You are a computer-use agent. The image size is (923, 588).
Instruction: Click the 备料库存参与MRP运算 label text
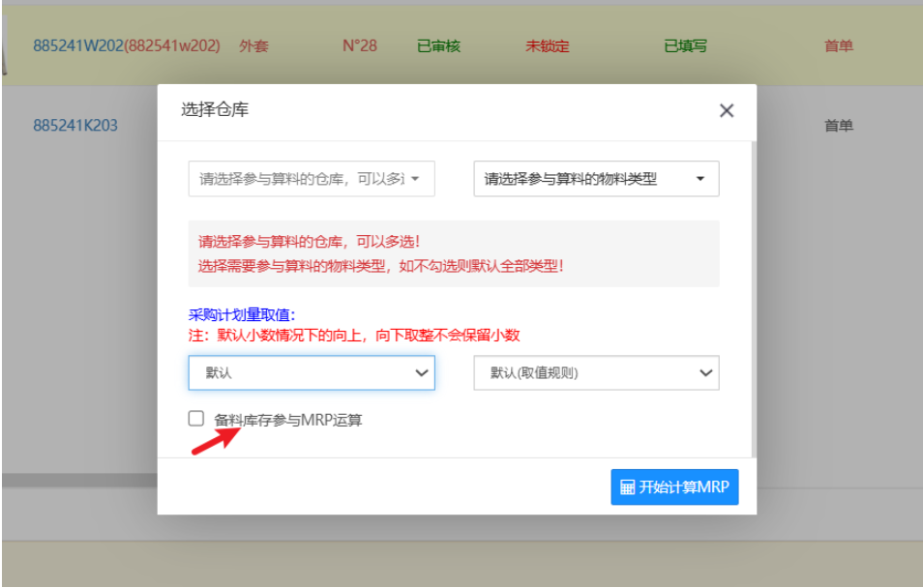tap(288, 420)
